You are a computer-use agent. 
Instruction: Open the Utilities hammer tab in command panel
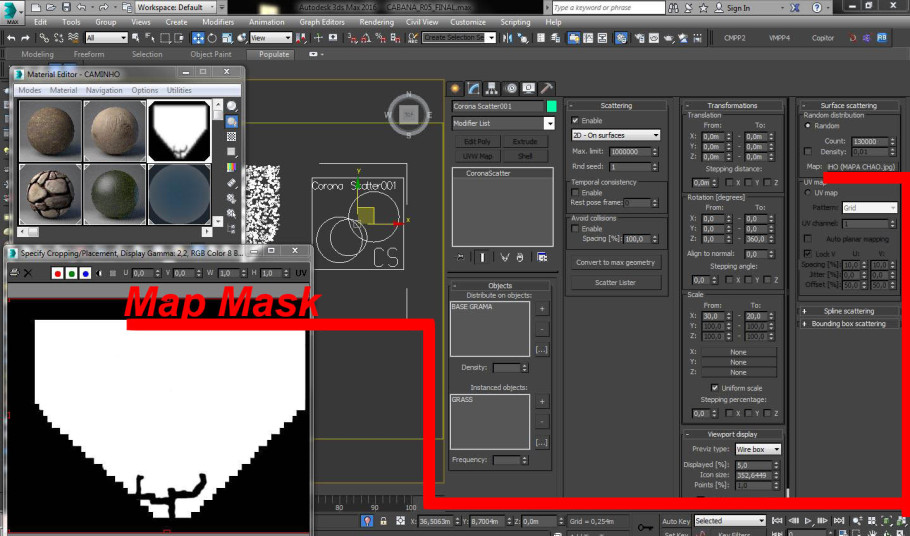546,88
